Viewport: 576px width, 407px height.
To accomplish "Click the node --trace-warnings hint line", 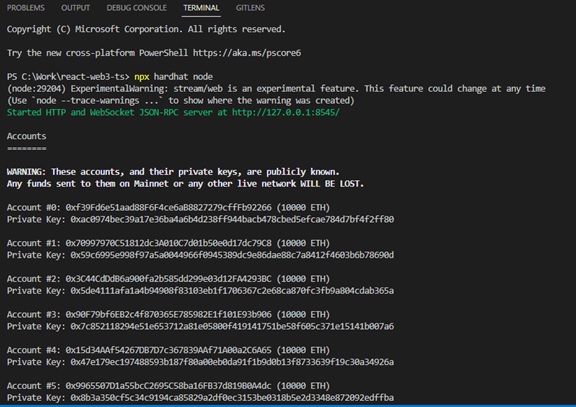I will 181,101.
